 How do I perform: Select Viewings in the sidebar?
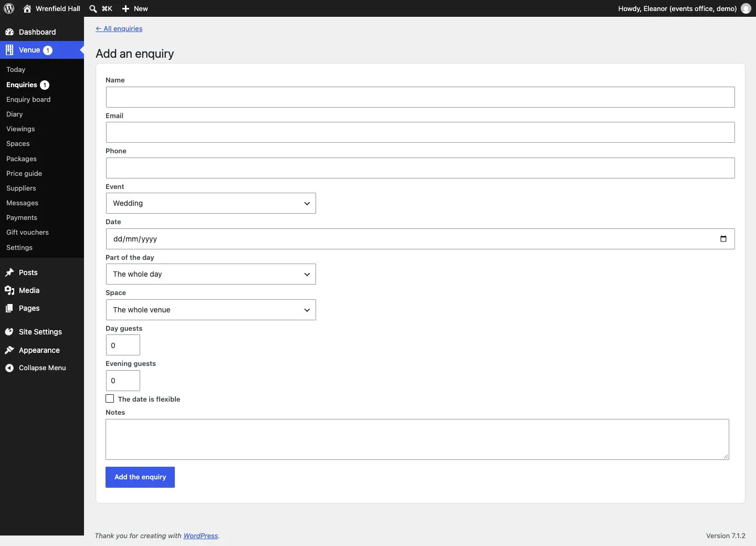[x=20, y=129]
